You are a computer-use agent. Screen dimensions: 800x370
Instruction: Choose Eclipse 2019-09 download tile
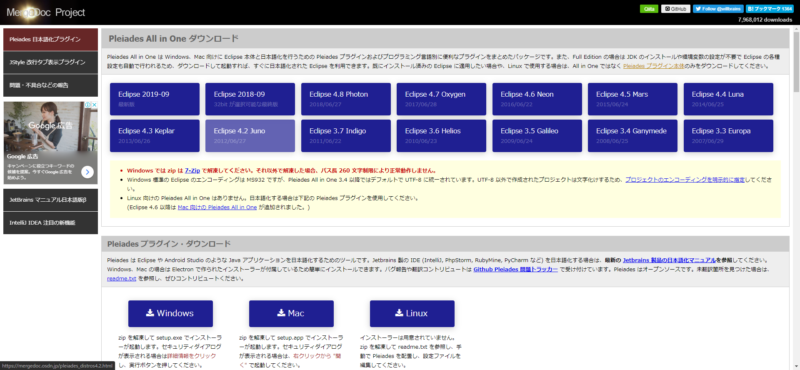coord(155,99)
